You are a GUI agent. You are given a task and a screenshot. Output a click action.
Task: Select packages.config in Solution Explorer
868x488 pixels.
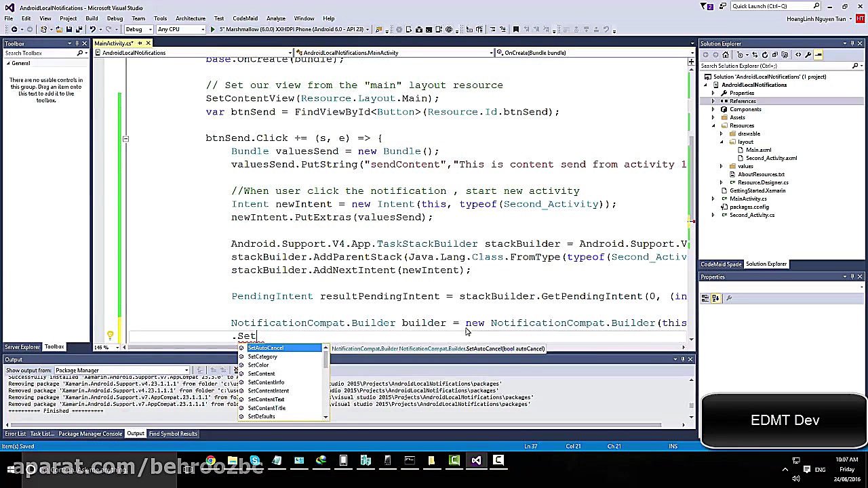[x=749, y=207]
